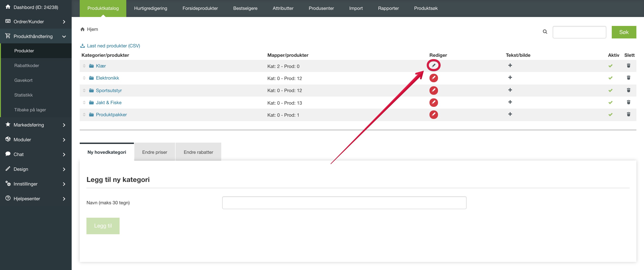
Task: Toggle active checkmark for Klær category
Action: point(610,66)
